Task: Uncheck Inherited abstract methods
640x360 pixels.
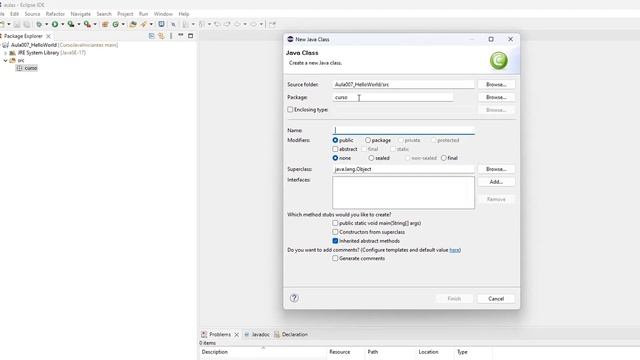Action: pyautogui.click(x=335, y=241)
